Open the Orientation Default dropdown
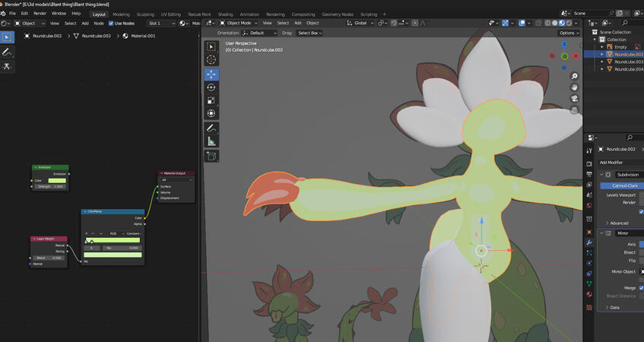The height and width of the screenshot is (342, 644). tap(259, 33)
